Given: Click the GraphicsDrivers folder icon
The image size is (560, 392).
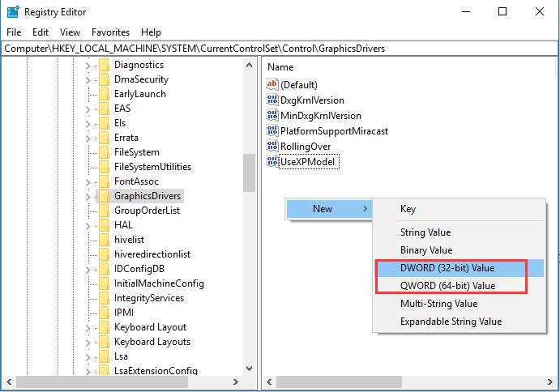Looking at the screenshot, I should 104,196.
